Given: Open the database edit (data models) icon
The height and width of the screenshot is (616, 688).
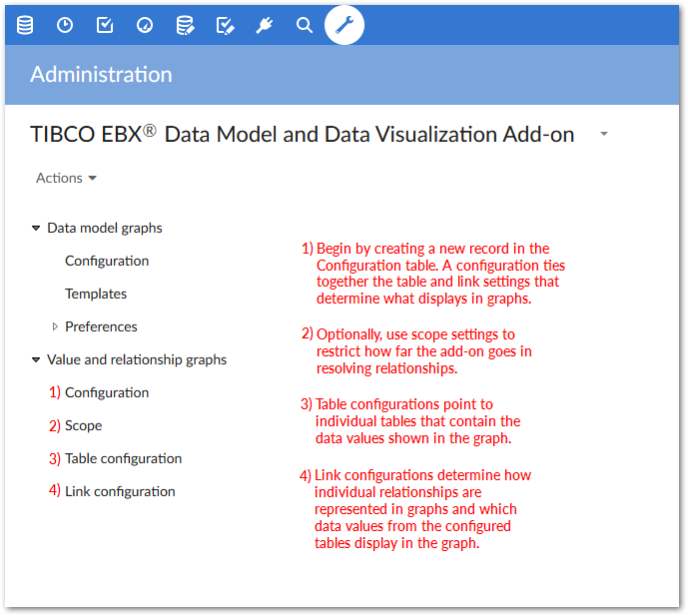Looking at the screenshot, I should tap(185, 25).
